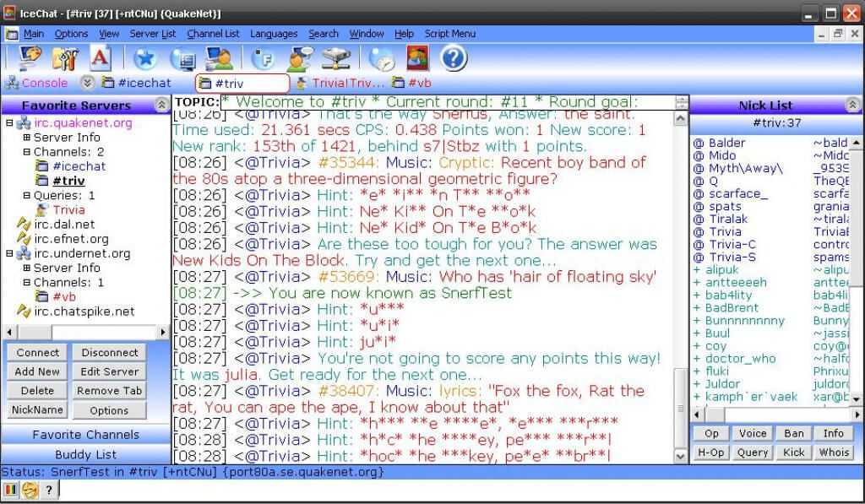Collapse the irc.quakenet.org server node
This screenshot has height=504, width=865.
coord(9,123)
